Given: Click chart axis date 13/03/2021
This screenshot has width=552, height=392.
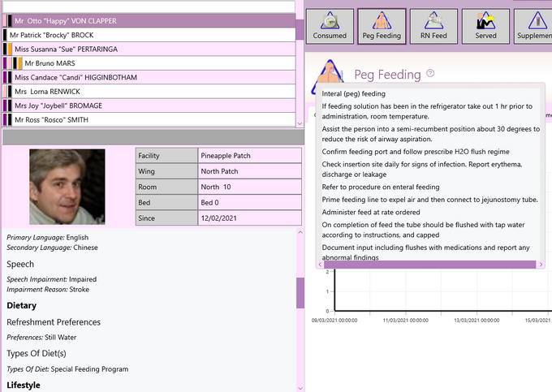Looking at the screenshot, I should (x=477, y=321).
